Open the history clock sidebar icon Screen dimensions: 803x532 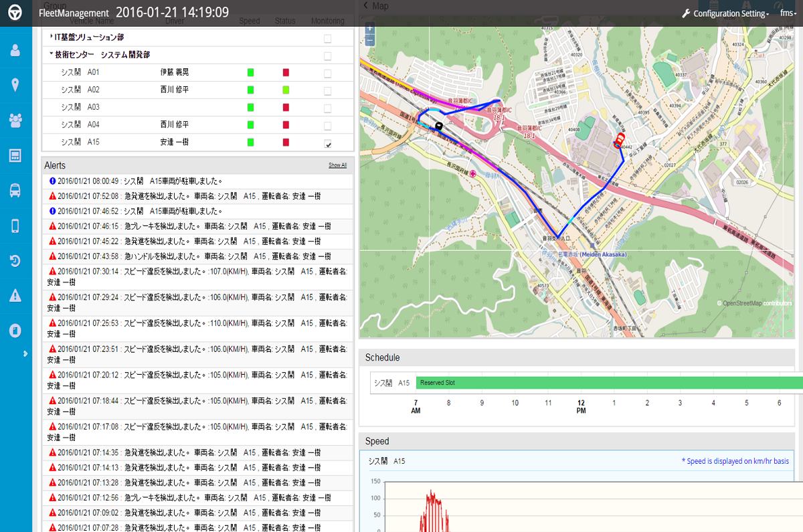click(x=15, y=260)
